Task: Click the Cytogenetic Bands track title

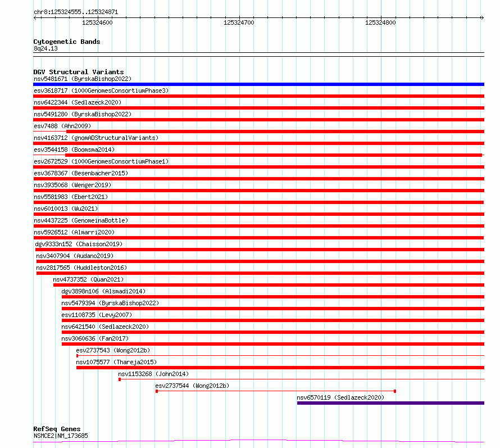Action: tap(67, 42)
